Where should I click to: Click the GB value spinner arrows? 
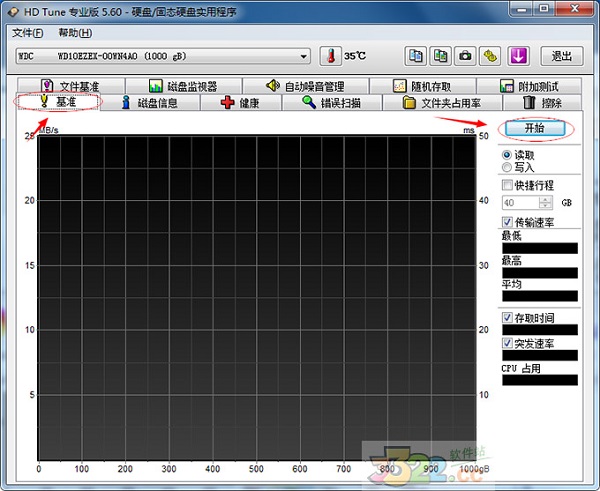point(546,203)
